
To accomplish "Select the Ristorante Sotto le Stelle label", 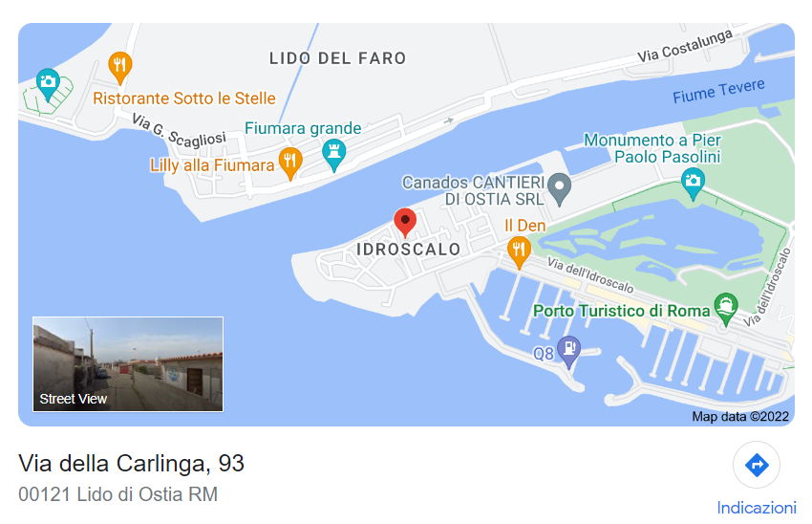I will [x=183, y=98].
